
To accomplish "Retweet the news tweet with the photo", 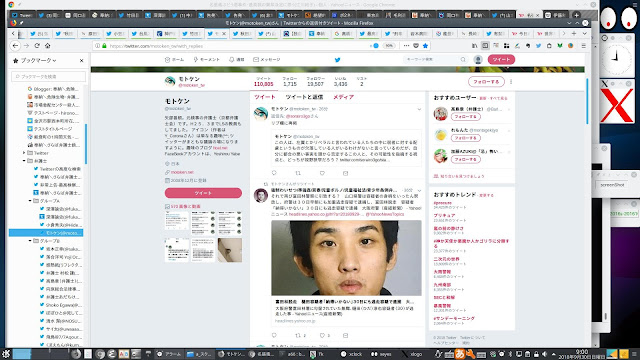I will click(298, 335).
